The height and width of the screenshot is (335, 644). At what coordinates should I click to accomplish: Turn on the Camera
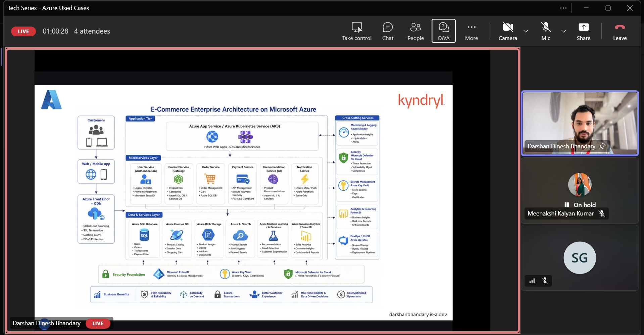point(507,31)
